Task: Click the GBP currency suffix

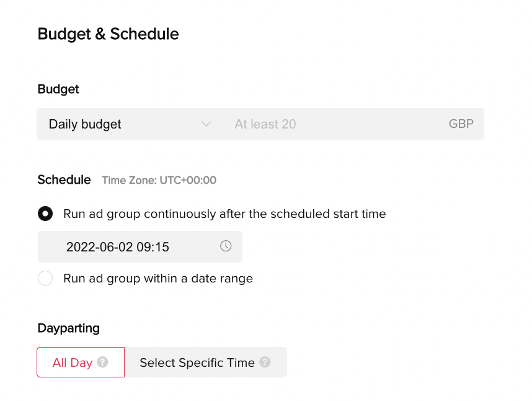Action: 461,124
